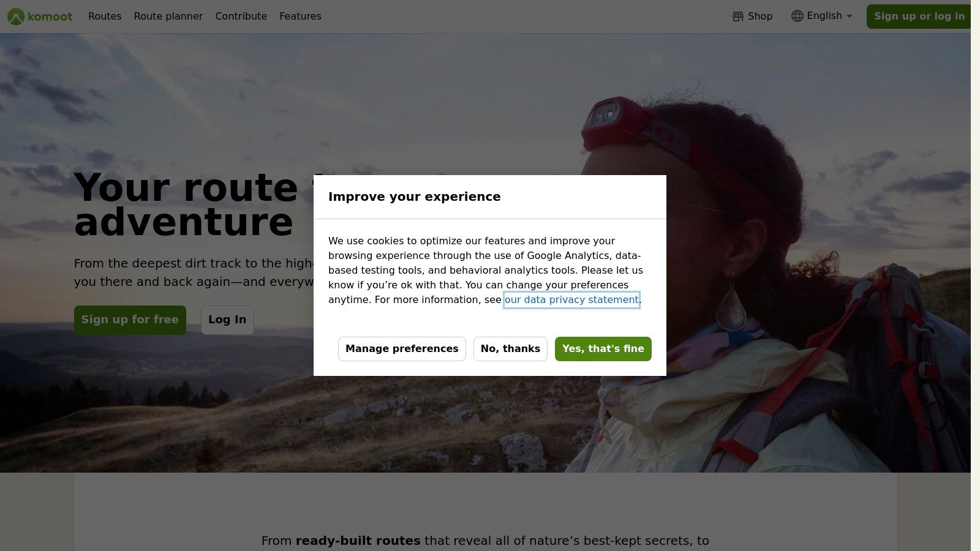980x551 pixels.
Task: Click the Log In button on hero
Action: (x=227, y=320)
